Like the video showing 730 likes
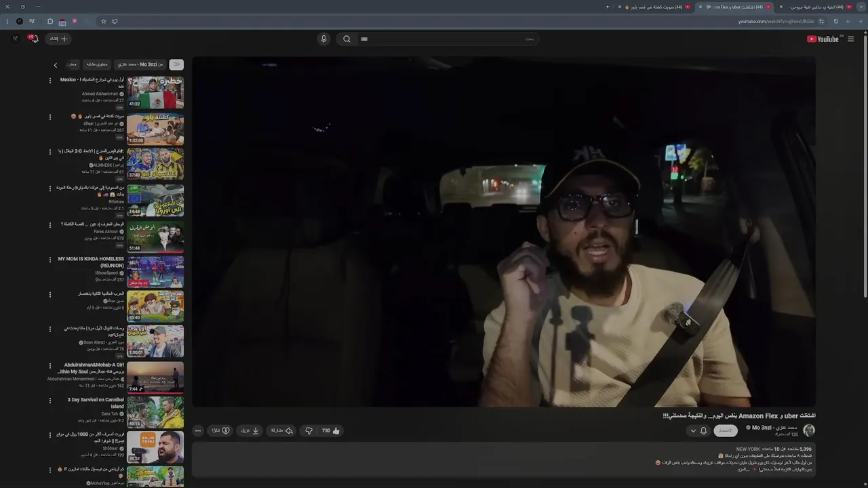The image size is (868, 488). [x=331, y=430]
